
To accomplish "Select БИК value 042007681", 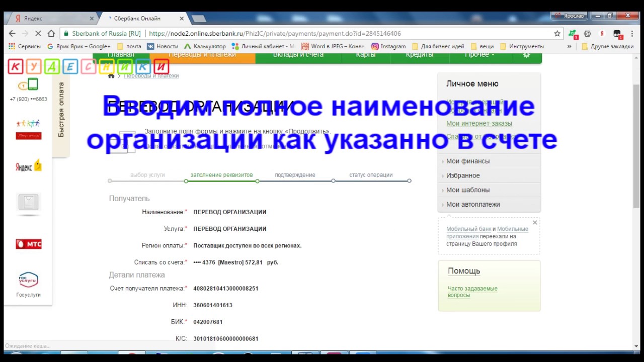I will (x=208, y=322).
